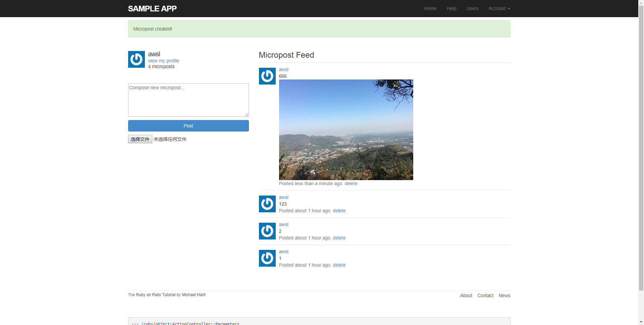644x325 pixels.
Task: Open the Help page from navbar
Action: click(451, 8)
